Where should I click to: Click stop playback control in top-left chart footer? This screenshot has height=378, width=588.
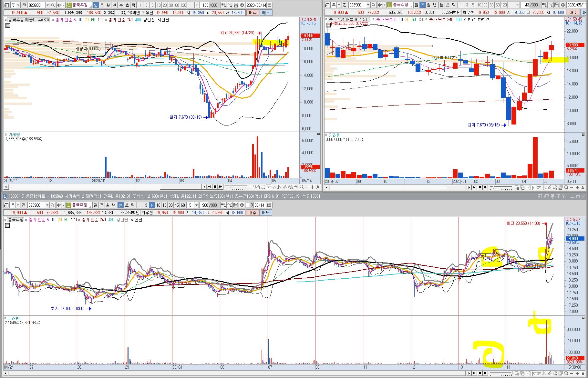[215, 187]
